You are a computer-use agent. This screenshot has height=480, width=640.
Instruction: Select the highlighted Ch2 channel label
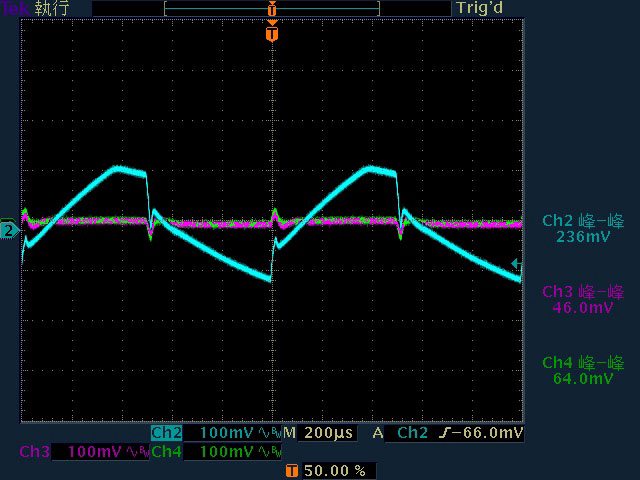point(166,433)
